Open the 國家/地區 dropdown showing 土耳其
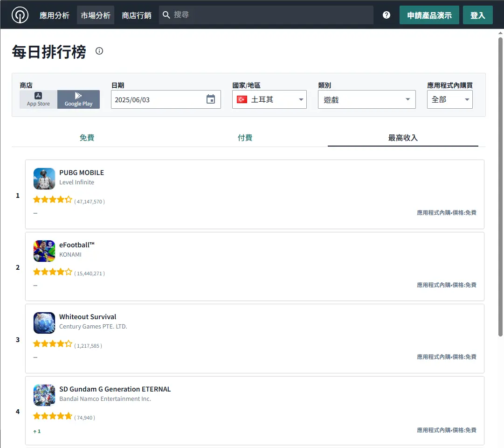The width and height of the screenshot is (504, 448). click(x=269, y=99)
